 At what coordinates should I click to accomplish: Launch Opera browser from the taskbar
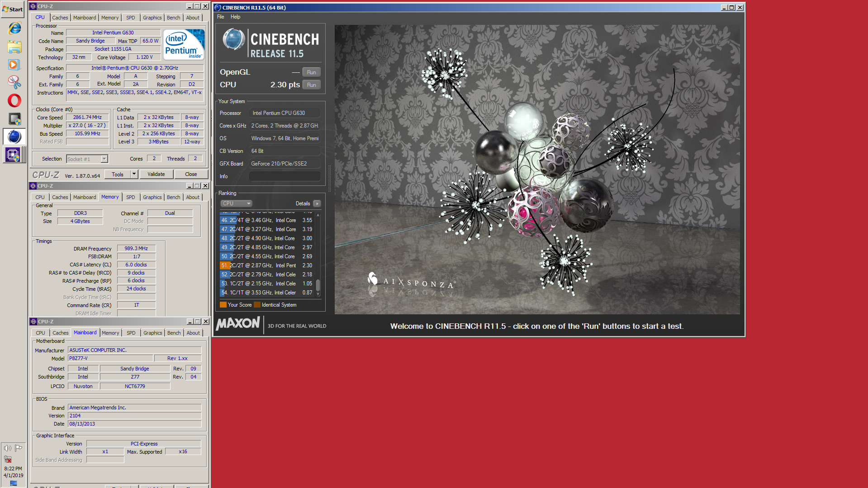click(14, 100)
